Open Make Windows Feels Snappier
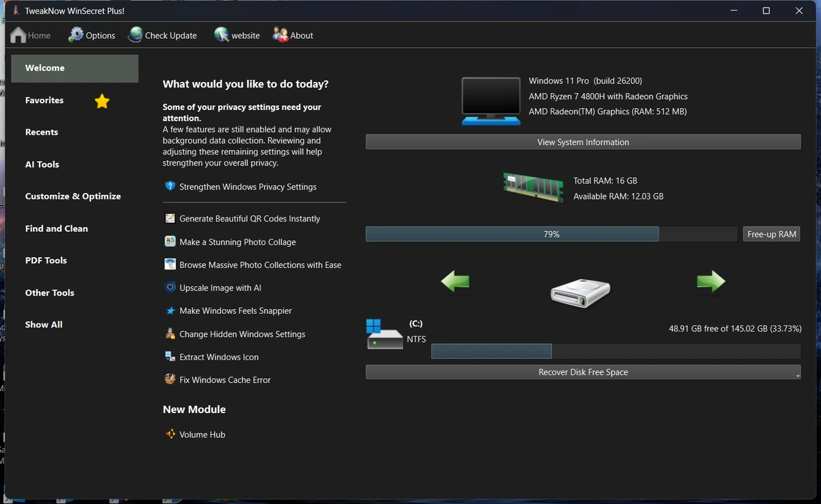This screenshot has height=504, width=821. 235,310
